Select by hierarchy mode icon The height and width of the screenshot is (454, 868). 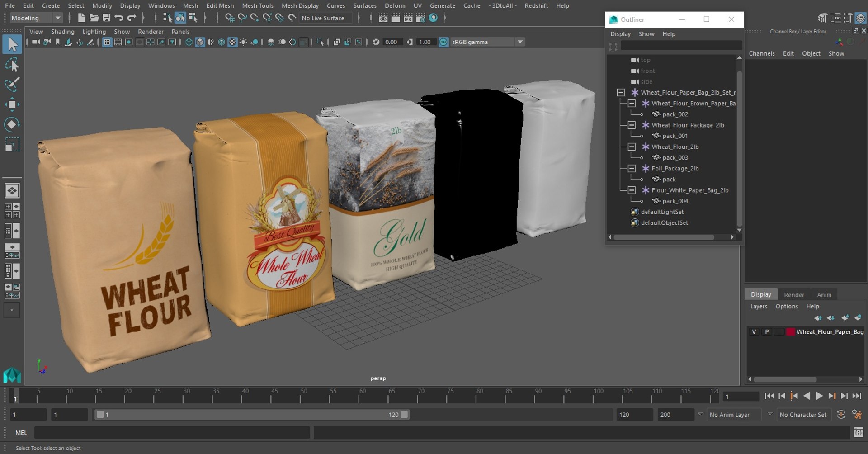167,18
